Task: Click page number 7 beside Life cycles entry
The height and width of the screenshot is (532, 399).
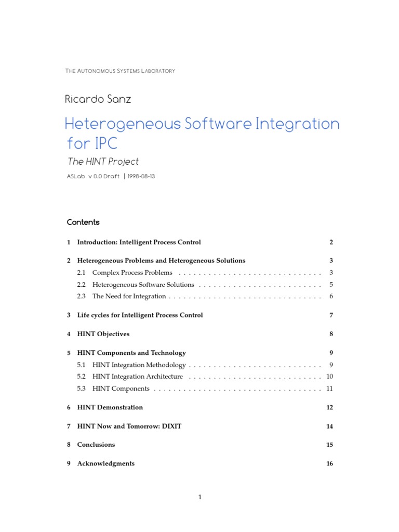Action: 331,315
